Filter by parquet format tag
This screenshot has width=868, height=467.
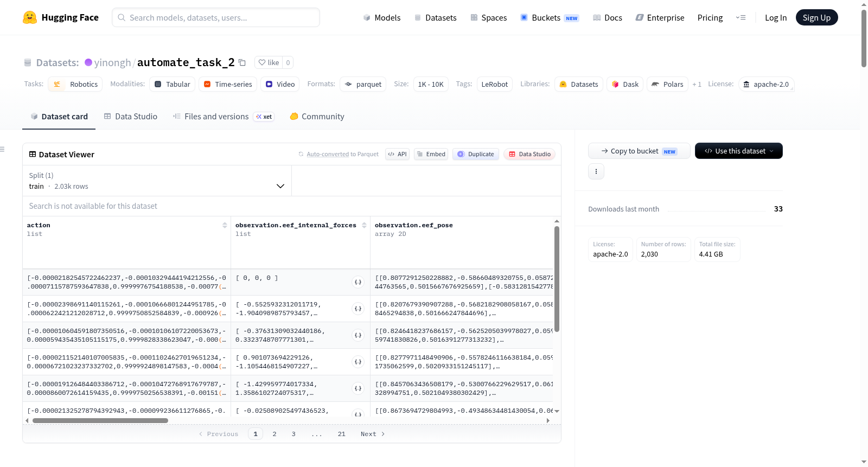(x=363, y=84)
